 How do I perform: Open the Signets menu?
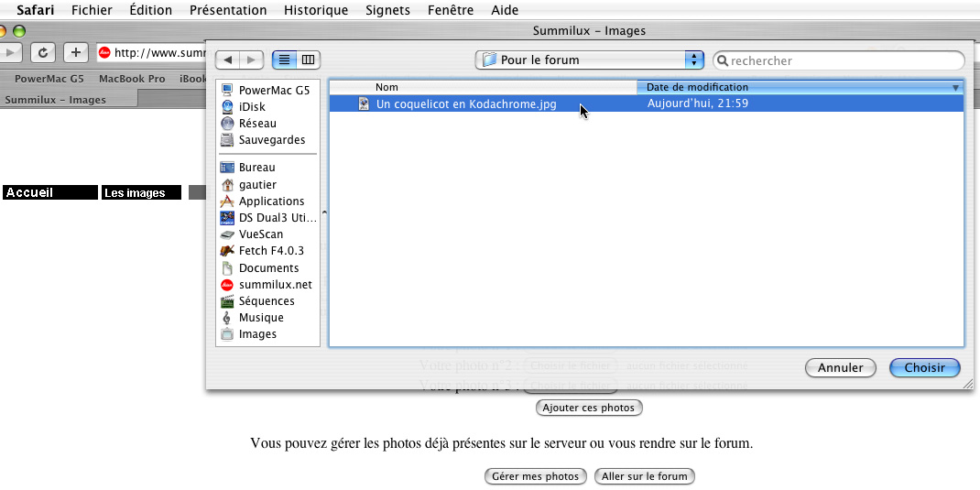click(387, 10)
